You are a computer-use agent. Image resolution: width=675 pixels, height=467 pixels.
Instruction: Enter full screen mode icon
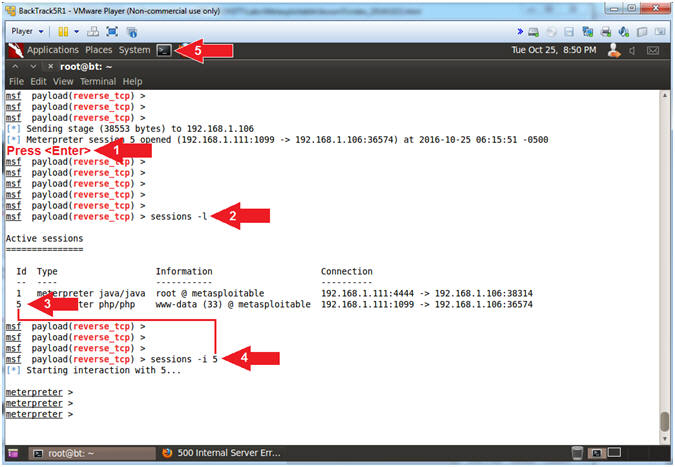tap(112, 31)
